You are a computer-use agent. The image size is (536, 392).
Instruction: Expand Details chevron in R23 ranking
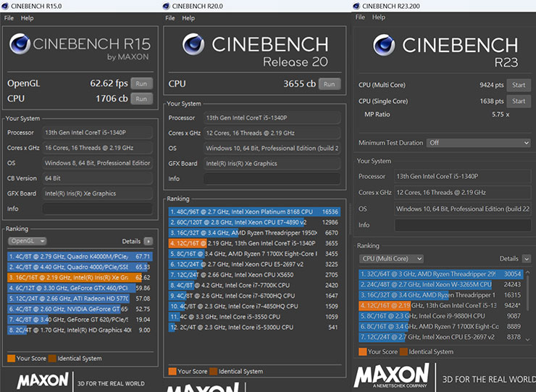point(525,259)
